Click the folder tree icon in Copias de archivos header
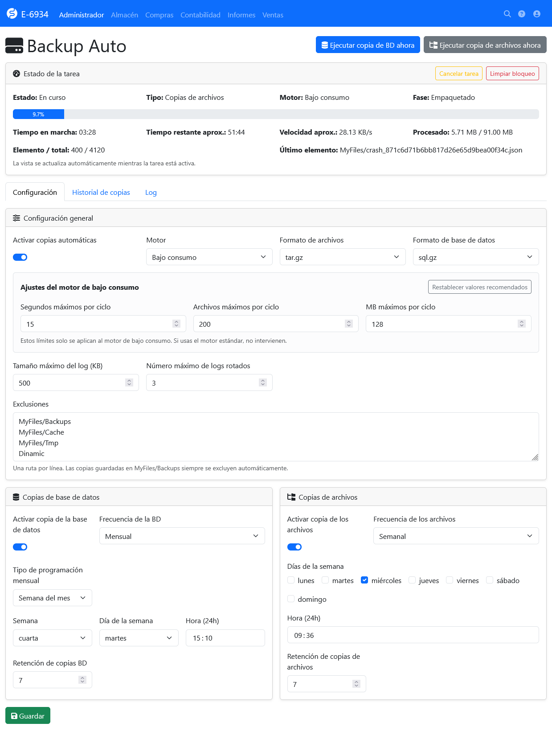The image size is (552, 756). coord(291,497)
